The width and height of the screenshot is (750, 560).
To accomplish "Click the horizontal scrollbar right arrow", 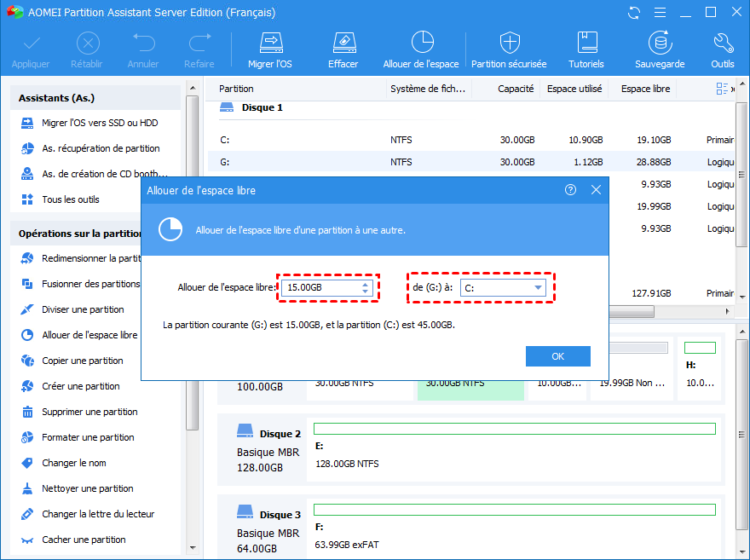I will (728, 312).
